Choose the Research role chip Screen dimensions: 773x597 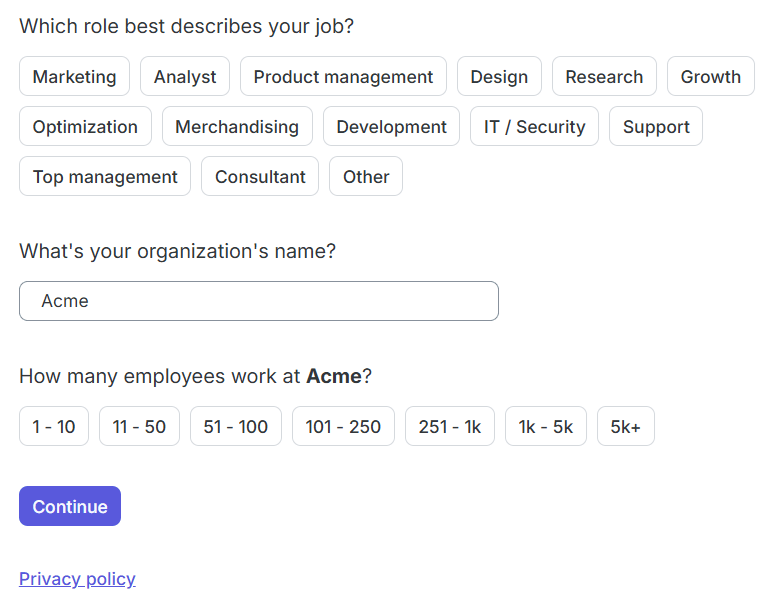(x=604, y=76)
